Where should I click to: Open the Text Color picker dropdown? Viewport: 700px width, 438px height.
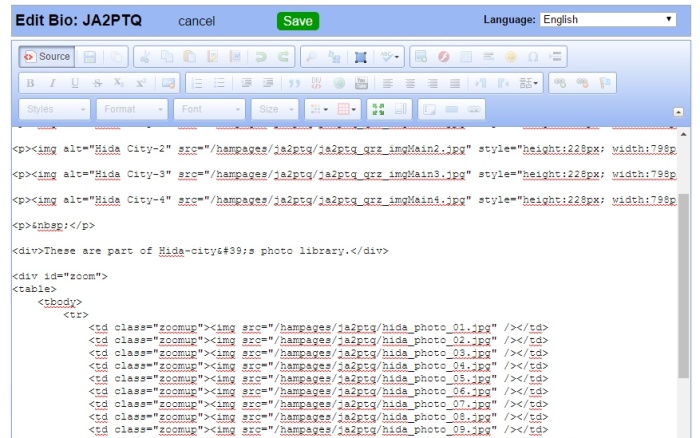tap(319, 109)
